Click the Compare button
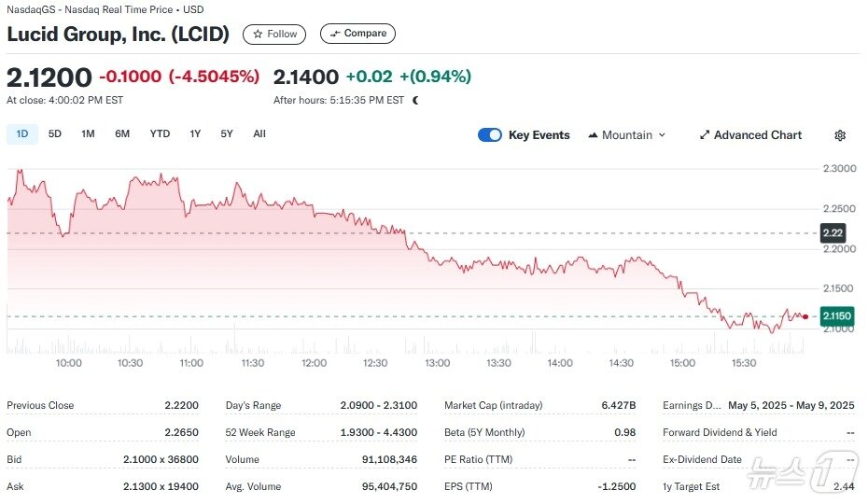Screen dimensions: 868x504 pyautogui.click(x=357, y=34)
